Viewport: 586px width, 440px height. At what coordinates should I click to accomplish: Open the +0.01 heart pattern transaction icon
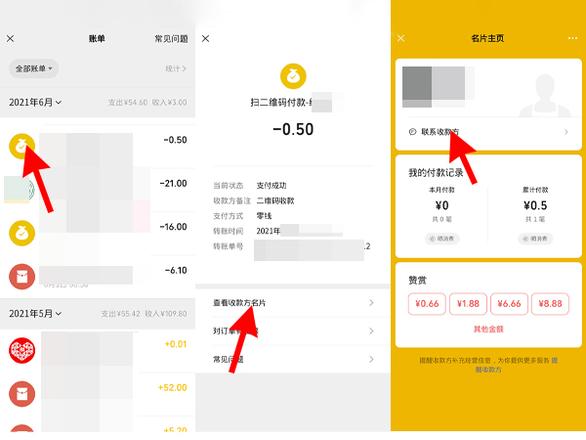pos(22,350)
